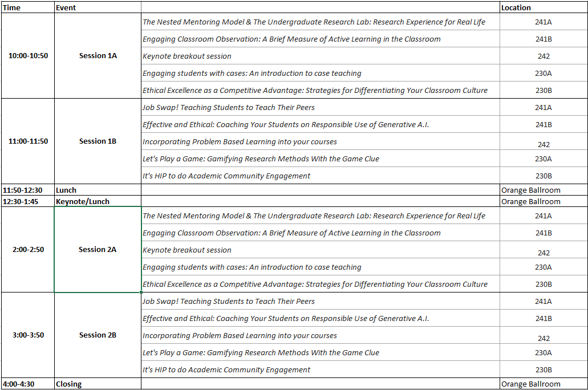Image resolution: width=588 pixels, height=390 pixels.
Task: Click location 230B for Session 1B It's HIP
Action: coord(544,176)
